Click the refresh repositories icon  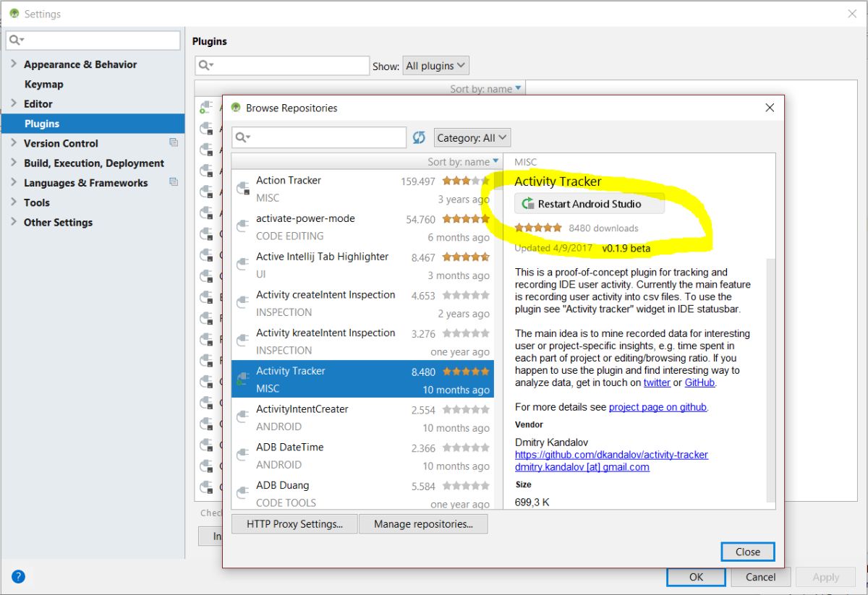419,137
